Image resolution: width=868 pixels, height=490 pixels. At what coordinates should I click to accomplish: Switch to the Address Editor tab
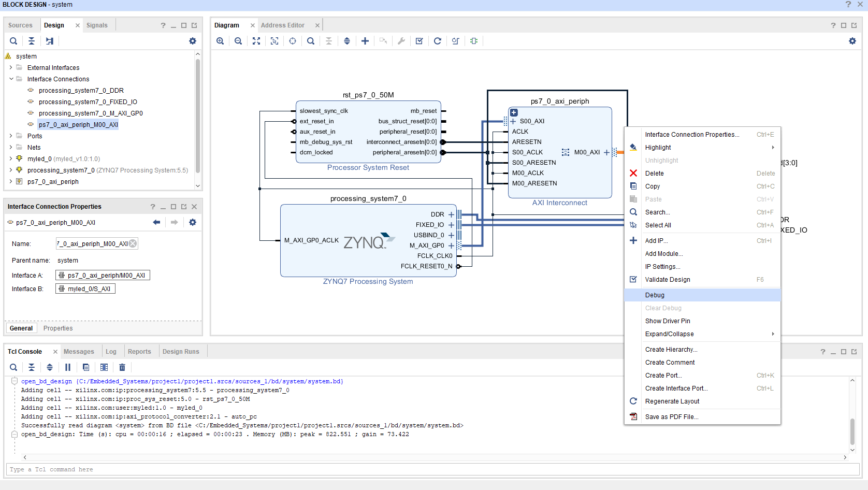click(x=282, y=25)
